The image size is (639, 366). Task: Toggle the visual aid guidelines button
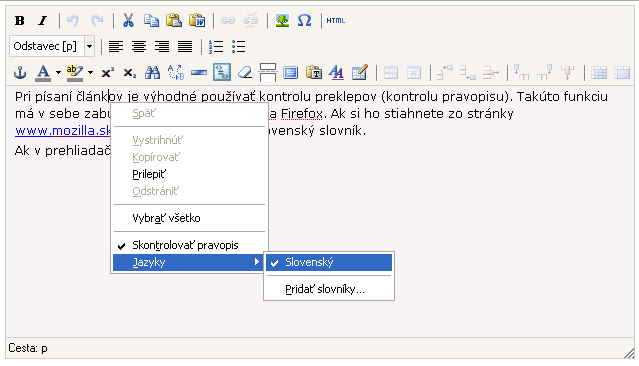(222, 73)
